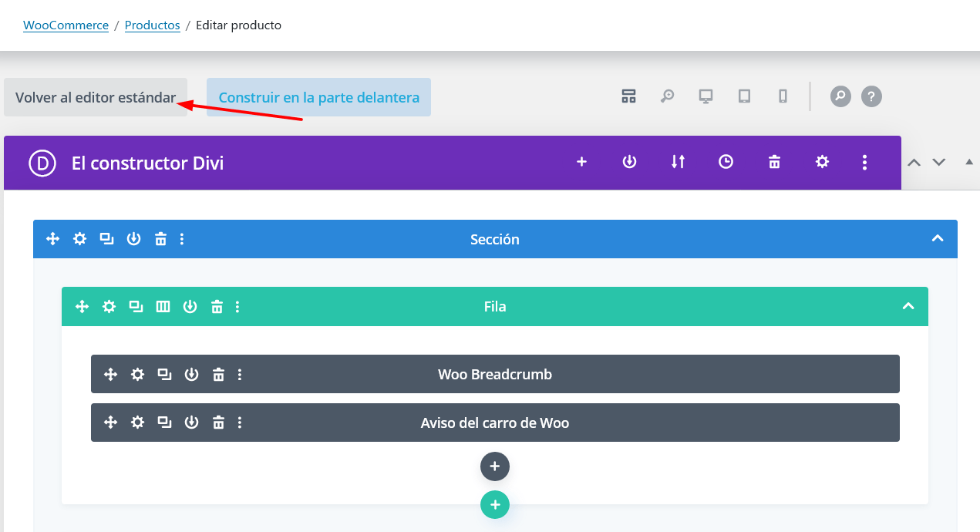The width and height of the screenshot is (980, 532).
Task: Move metabox up arrow beside Divi header
Action: coord(914,162)
